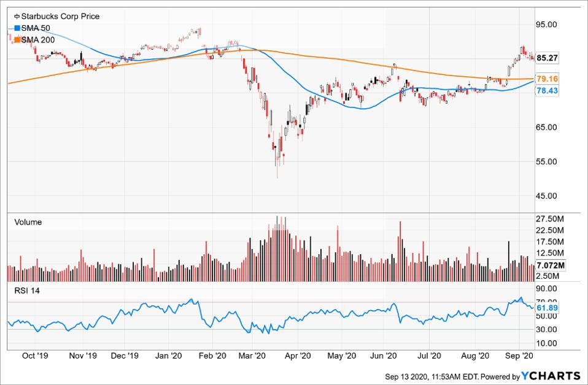Click the orange SMA 200 legend swatch

17,39
